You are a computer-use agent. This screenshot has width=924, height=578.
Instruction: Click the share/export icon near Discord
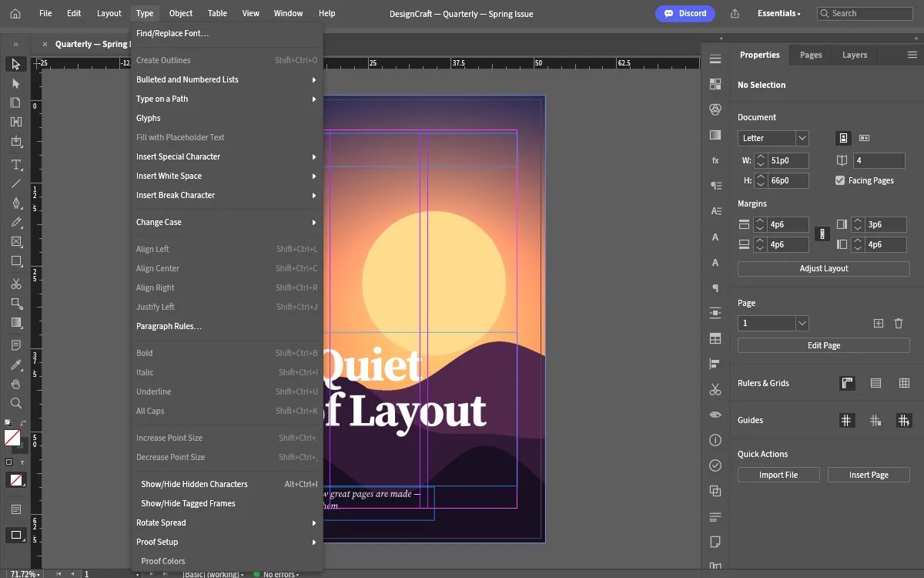tap(735, 13)
